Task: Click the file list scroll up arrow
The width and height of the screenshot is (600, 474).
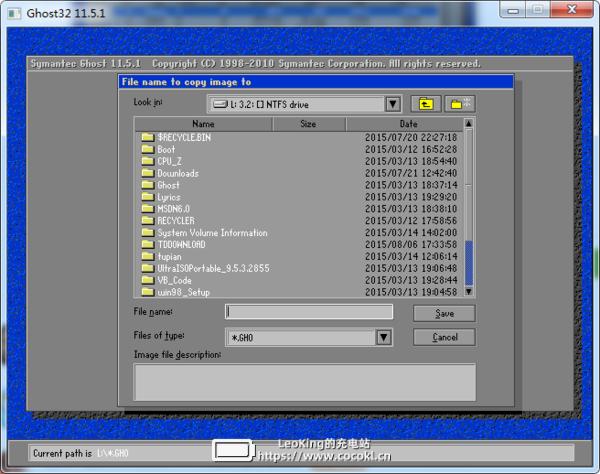Action: point(469,123)
